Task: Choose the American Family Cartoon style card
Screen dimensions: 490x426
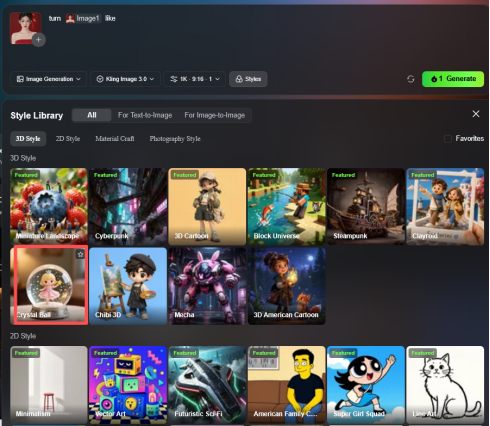Action: [287, 384]
